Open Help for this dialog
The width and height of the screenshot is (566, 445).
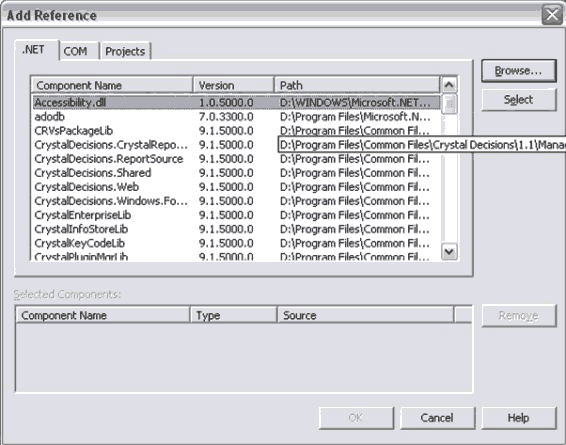519,418
